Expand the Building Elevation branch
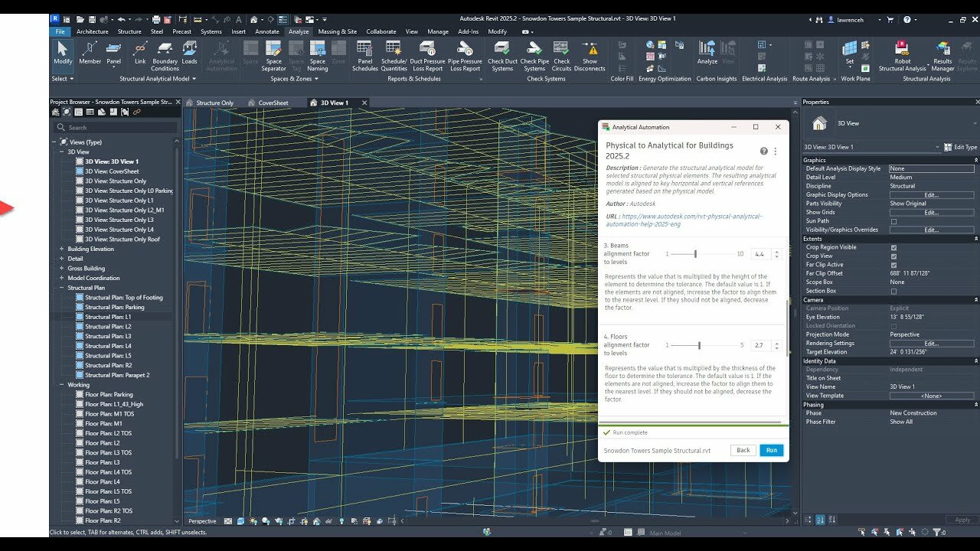 [x=61, y=249]
